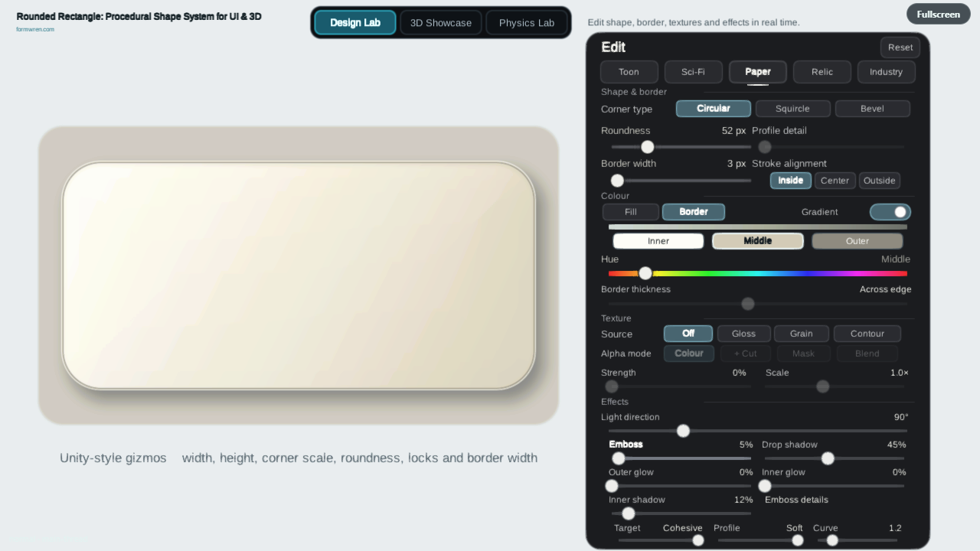Screen dimensions: 980x551
Task: Select the Middle gradient colour stop
Action: click(x=758, y=241)
